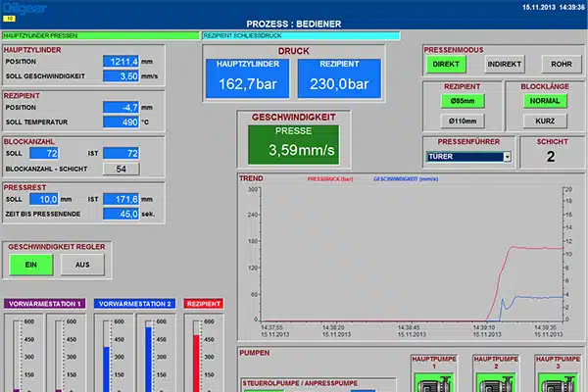Click the Blockanzahl Ist value field

pyautogui.click(x=121, y=153)
